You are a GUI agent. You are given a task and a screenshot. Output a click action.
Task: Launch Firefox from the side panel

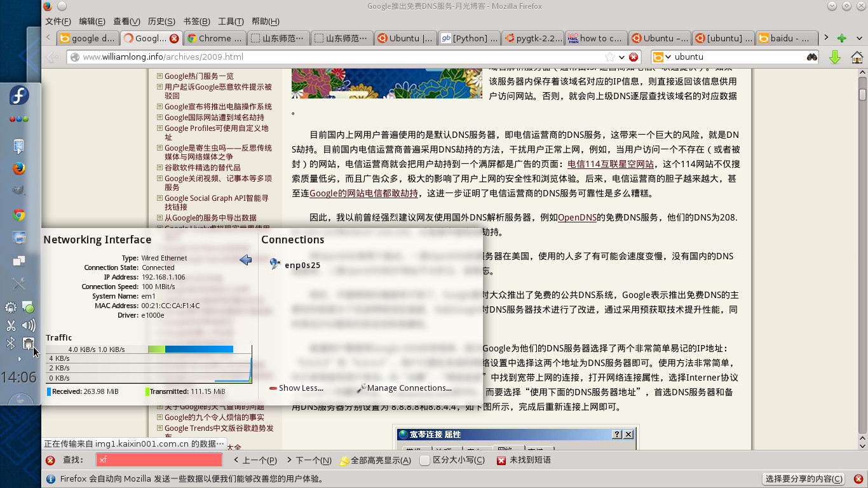(x=19, y=168)
